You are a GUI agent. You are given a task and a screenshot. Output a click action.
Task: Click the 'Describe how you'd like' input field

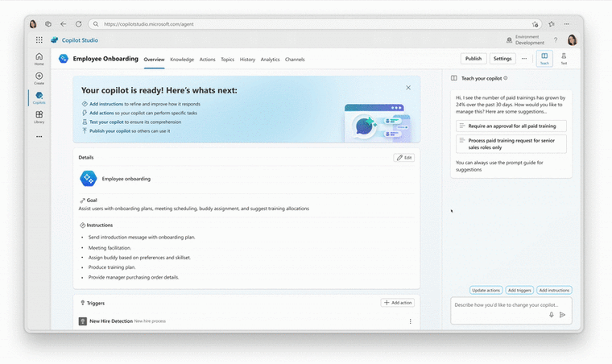click(x=499, y=305)
